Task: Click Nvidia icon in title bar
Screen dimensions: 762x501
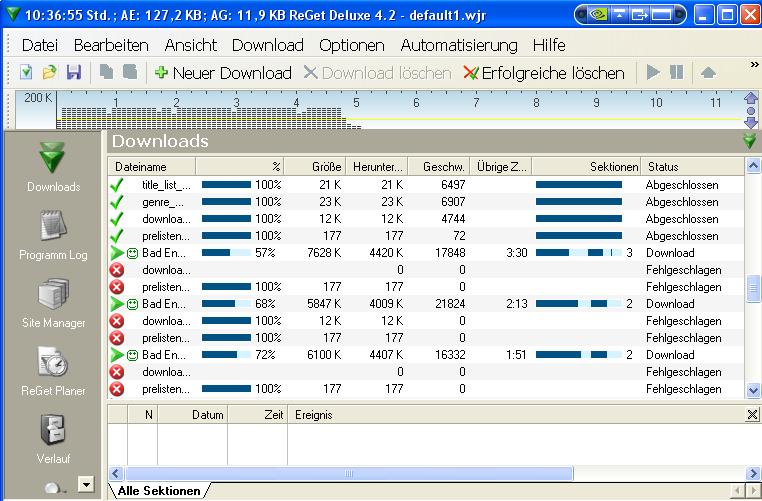Action: [x=598, y=15]
